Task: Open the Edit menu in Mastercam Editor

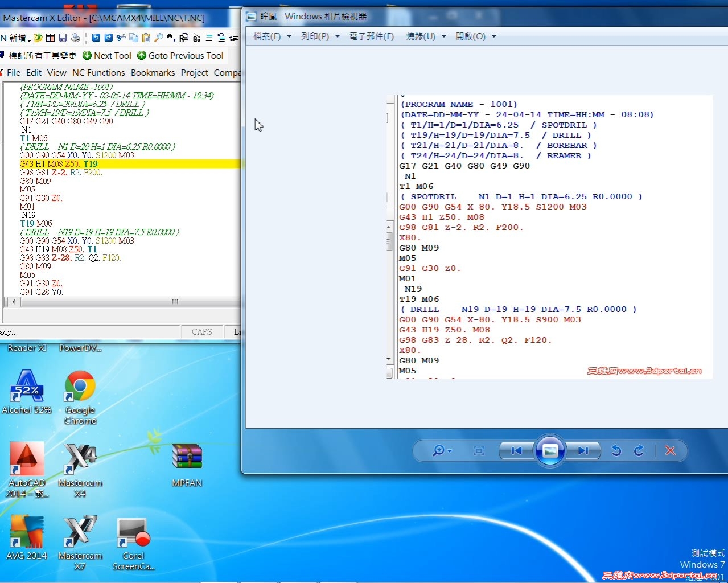Action: click(34, 72)
